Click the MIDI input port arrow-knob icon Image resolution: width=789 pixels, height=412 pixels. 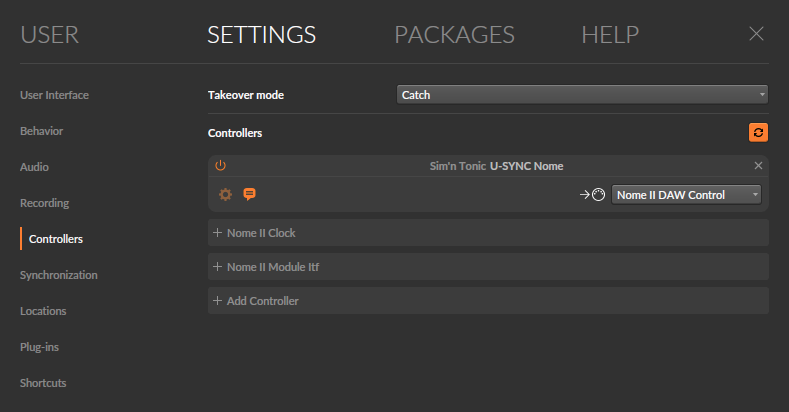click(x=592, y=195)
